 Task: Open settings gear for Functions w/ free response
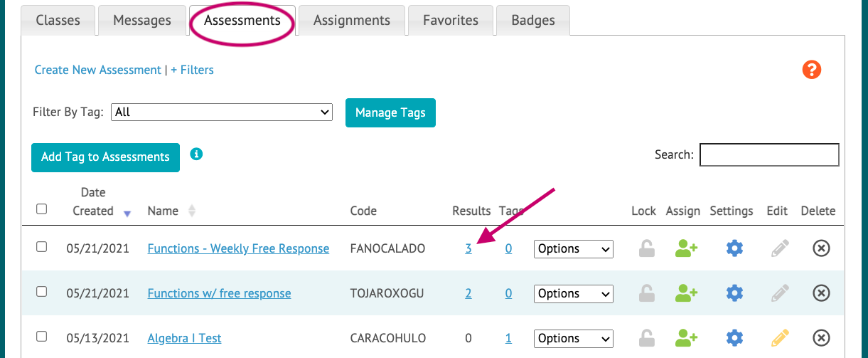click(734, 293)
